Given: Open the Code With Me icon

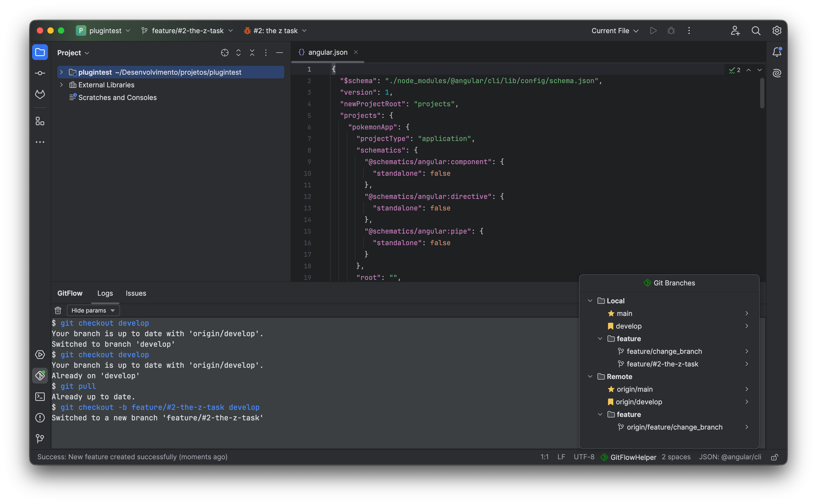Looking at the screenshot, I should pyautogui.click(x=735, y=31).
